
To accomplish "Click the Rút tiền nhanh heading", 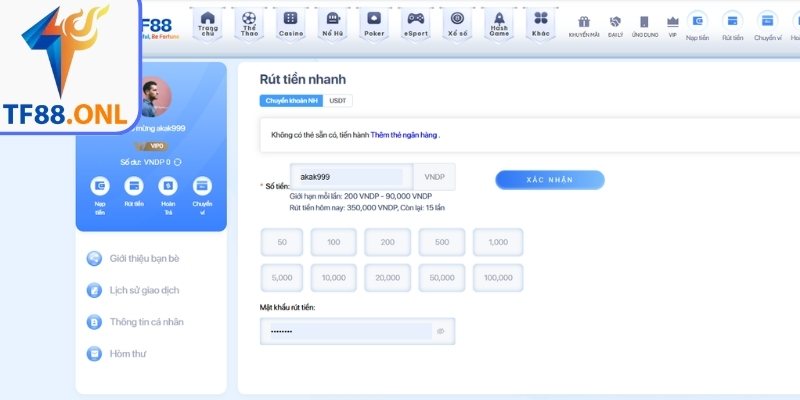I will 303,80.
